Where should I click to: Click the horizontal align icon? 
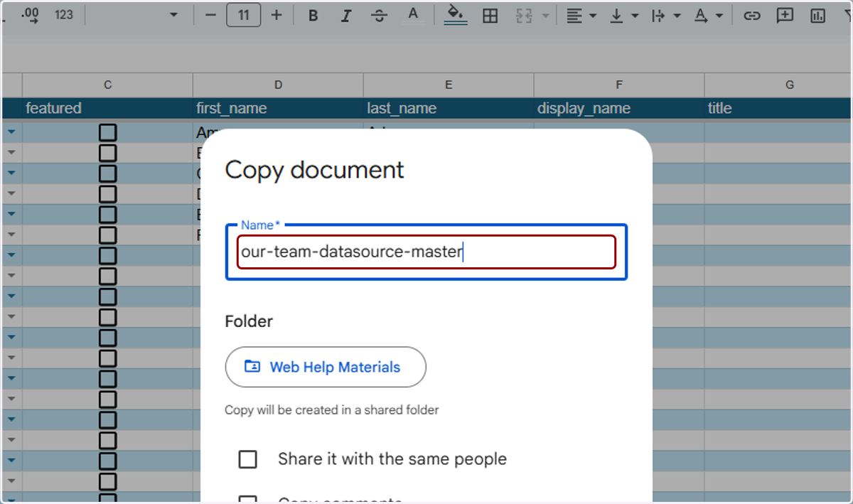(x=574, y=16)
